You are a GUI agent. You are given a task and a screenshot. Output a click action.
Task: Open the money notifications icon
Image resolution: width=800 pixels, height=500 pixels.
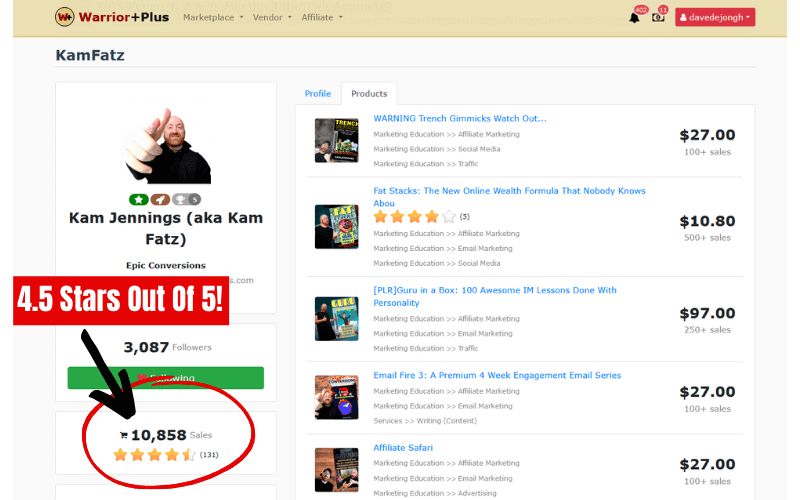click(x=658, y=18)
